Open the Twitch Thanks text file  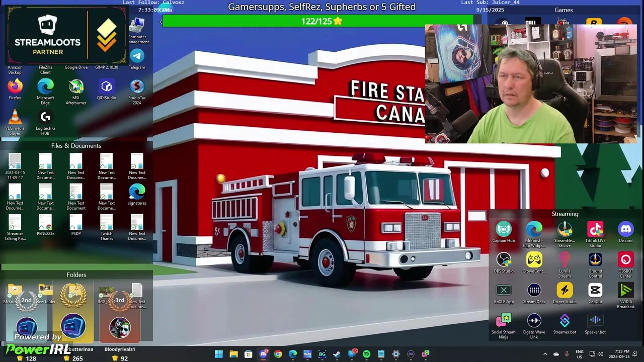point(106,227)
